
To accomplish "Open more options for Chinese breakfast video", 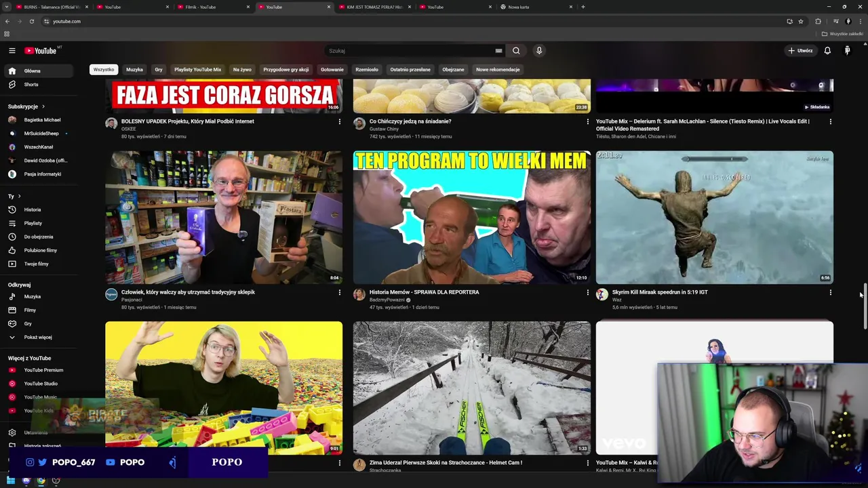I will pyautogui.click(x=587, y=121).
